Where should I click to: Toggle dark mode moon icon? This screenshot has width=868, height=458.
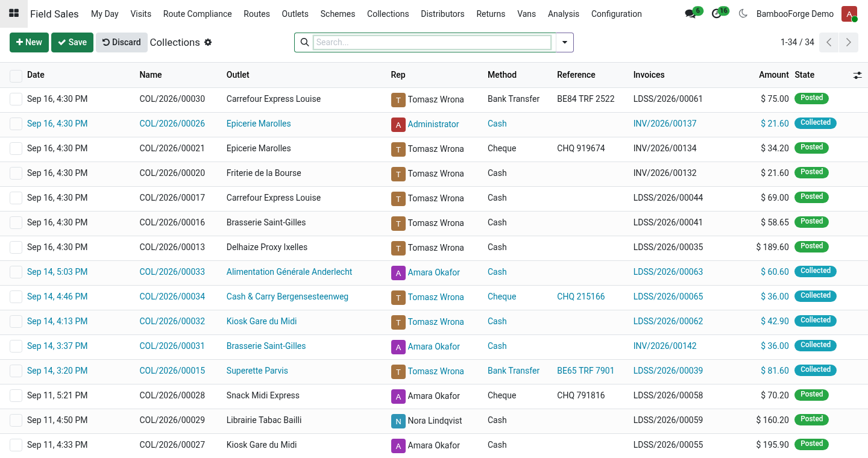(743, 14)
